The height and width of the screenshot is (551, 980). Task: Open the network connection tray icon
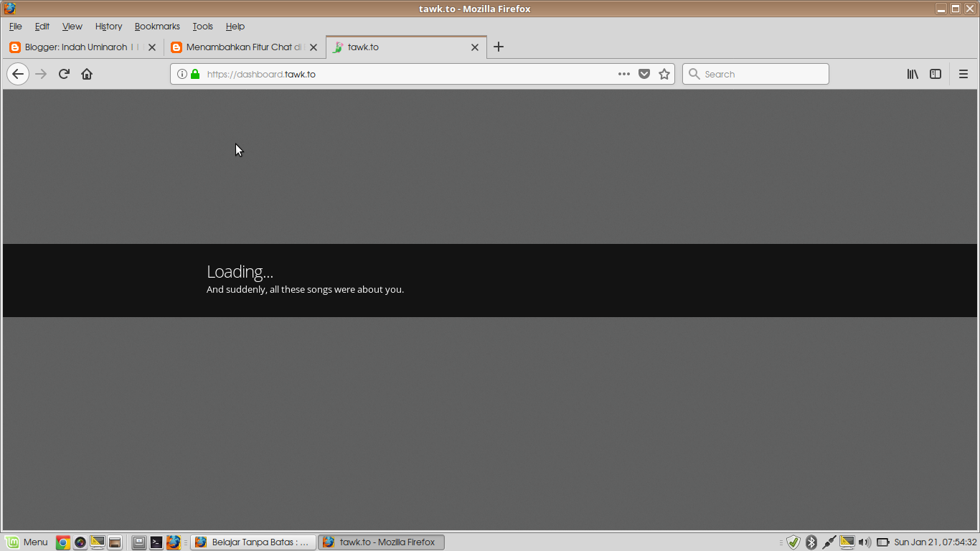(x=829, y=542)
